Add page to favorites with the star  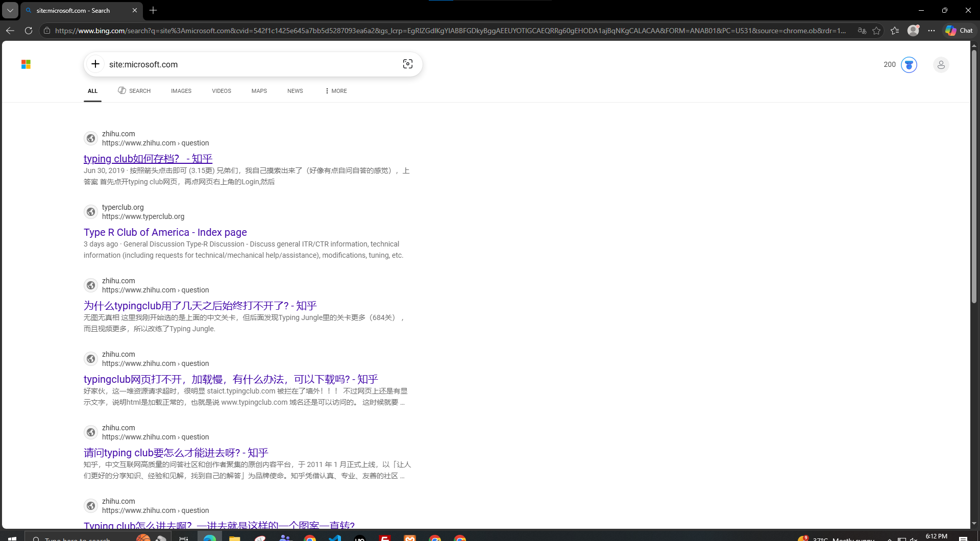coord(876,31)
